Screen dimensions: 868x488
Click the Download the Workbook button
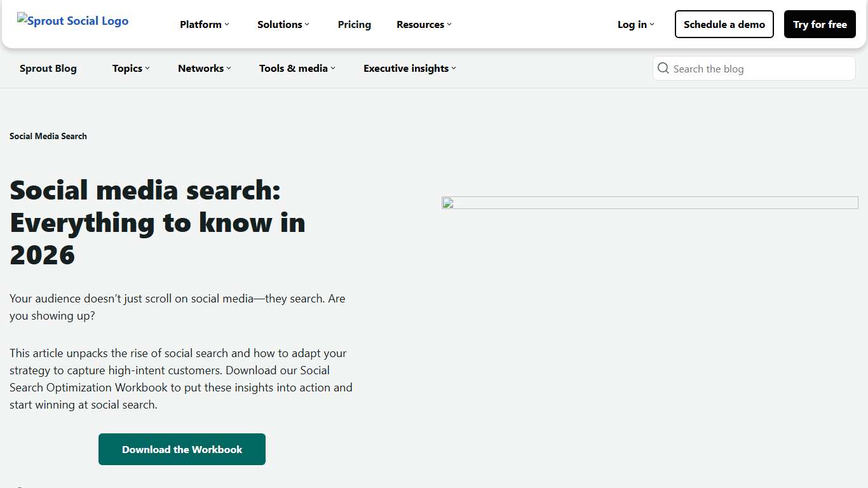(x=182, y=449)
